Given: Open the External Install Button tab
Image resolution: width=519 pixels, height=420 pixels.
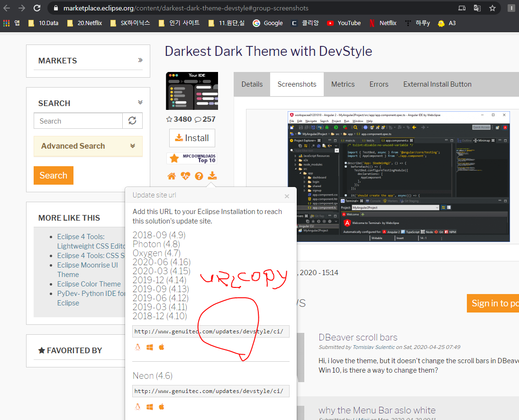Looking at the screenshot, I should [437, 84].
